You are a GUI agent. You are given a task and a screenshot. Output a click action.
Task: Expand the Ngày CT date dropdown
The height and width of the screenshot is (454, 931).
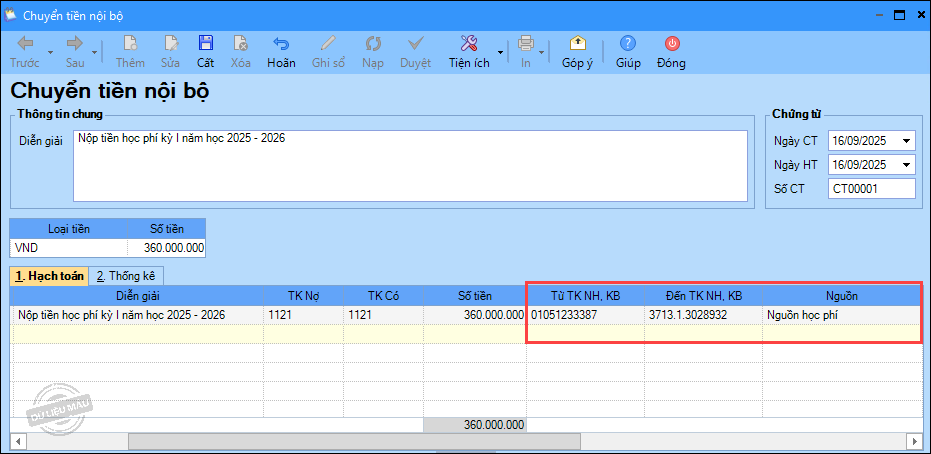tap(906, 141)
